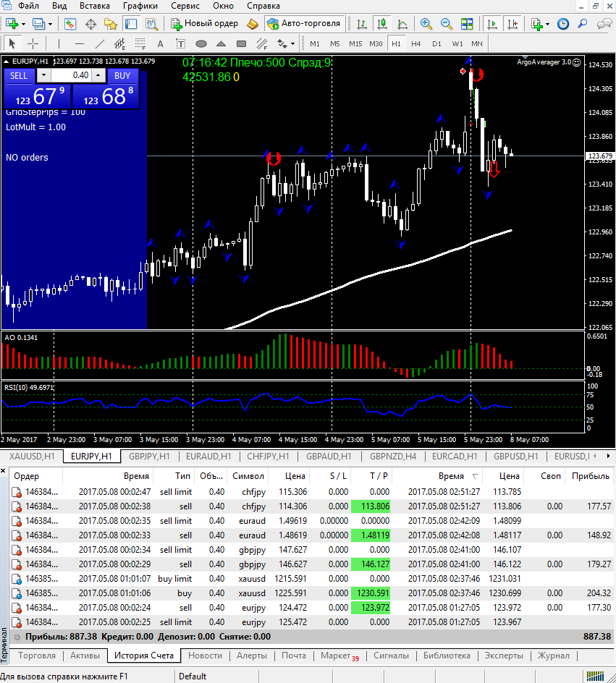Zoom in on the chart
Viewport: 616px width, 683px height.
click(426, 24)
